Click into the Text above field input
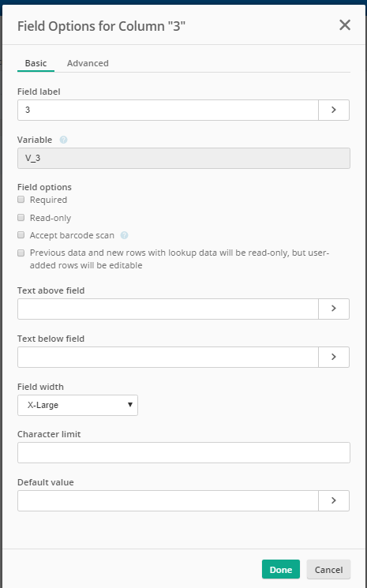The height and width of the screenshot is (588, 367). 168,309
